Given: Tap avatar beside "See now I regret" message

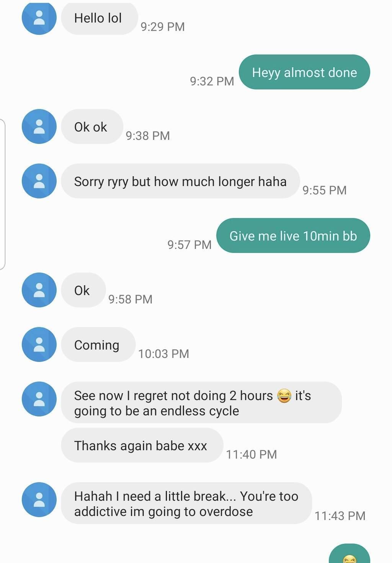Looking at the screenshot, I should click(x=39, y=399).
